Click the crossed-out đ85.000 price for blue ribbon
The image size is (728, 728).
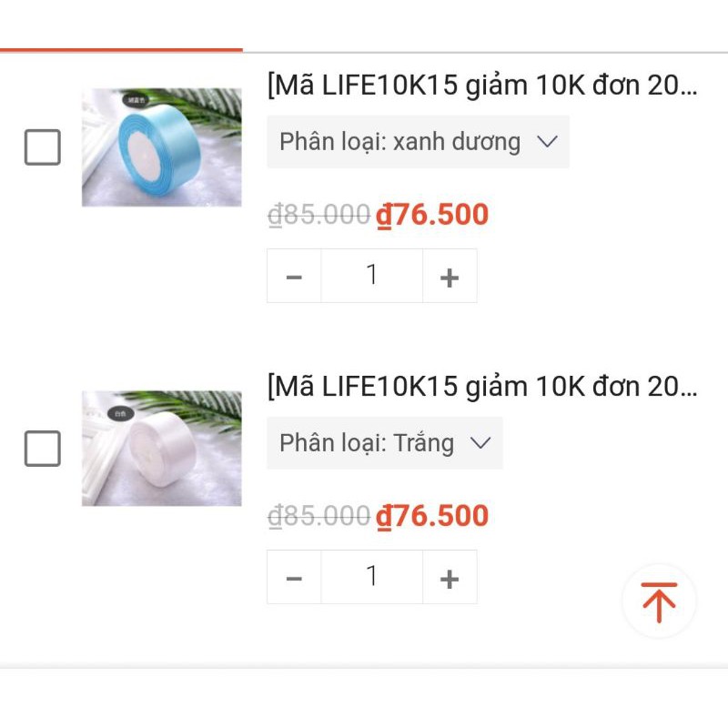318,215
